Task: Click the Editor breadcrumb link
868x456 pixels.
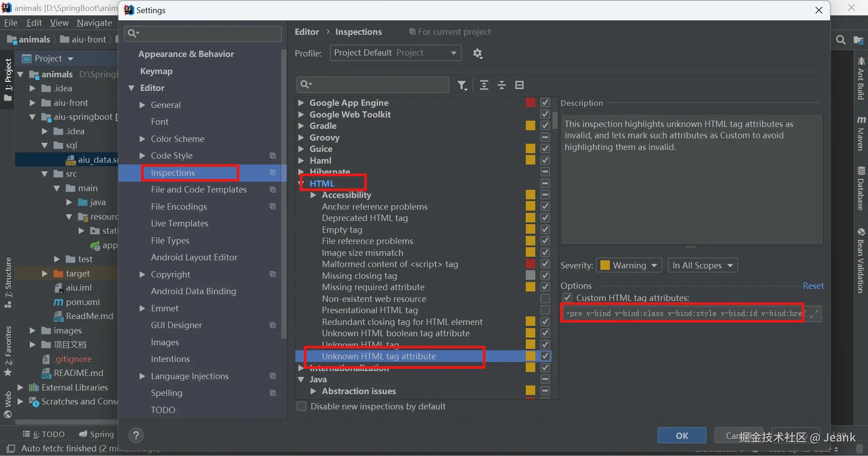Action: click(307, 32)
